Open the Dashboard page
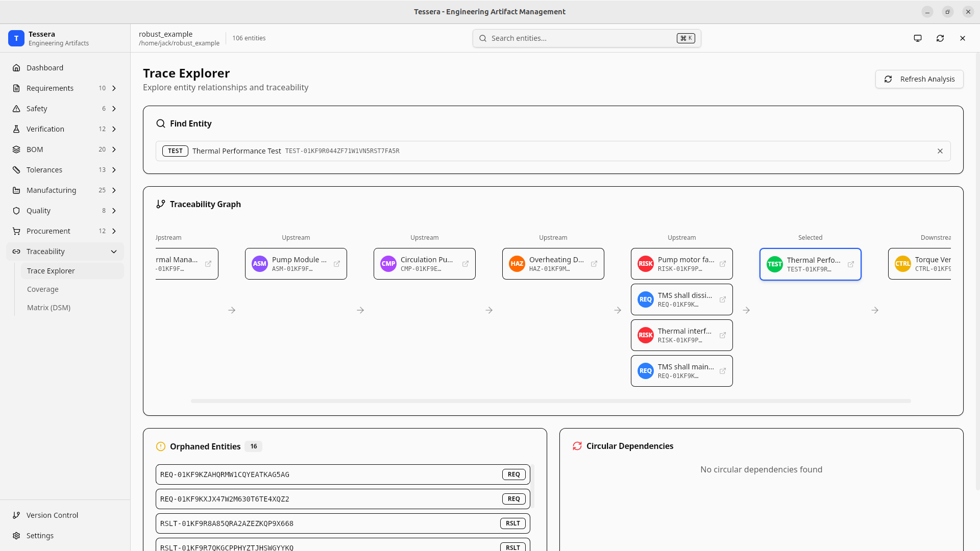Image resolution: width=980 pixels, height=551 pixels. click(45, 68)
